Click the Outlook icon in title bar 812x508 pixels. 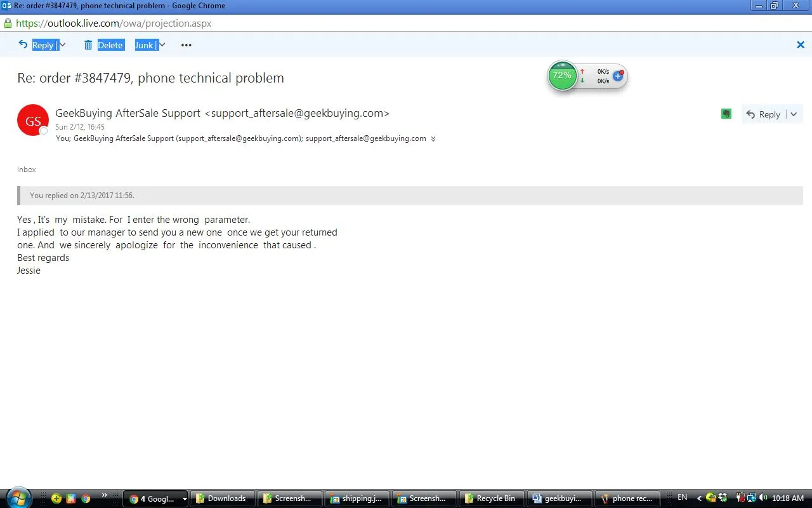pos(6,6)
